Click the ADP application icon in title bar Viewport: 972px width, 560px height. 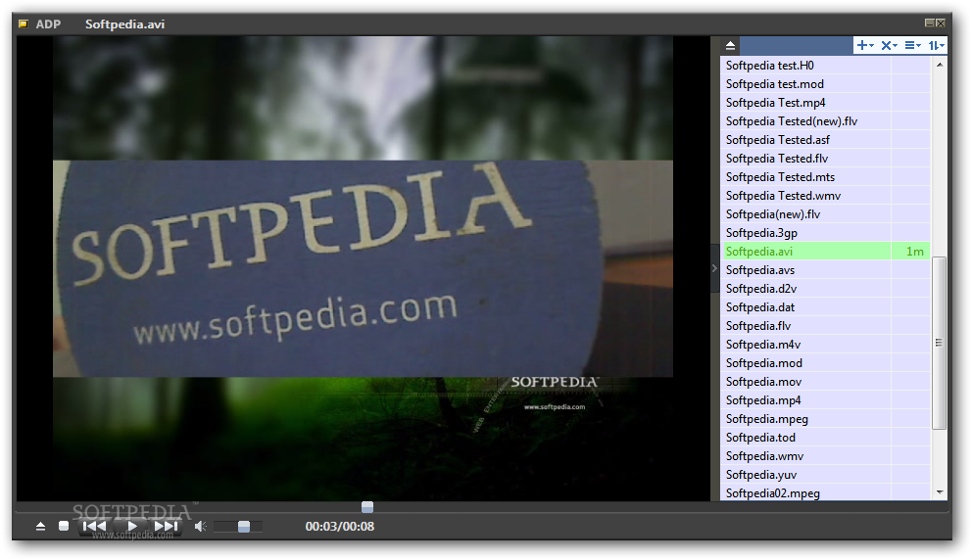pos(24,24)
